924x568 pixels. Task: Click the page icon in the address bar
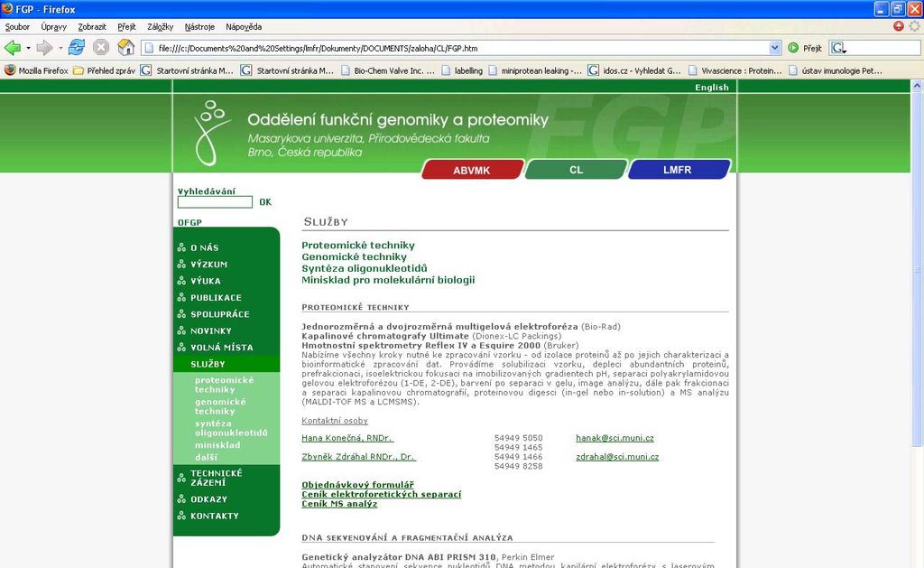coord(150,48)
